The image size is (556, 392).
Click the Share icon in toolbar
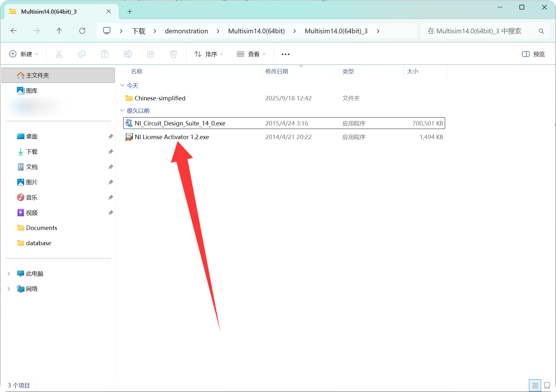coord(151,54)
